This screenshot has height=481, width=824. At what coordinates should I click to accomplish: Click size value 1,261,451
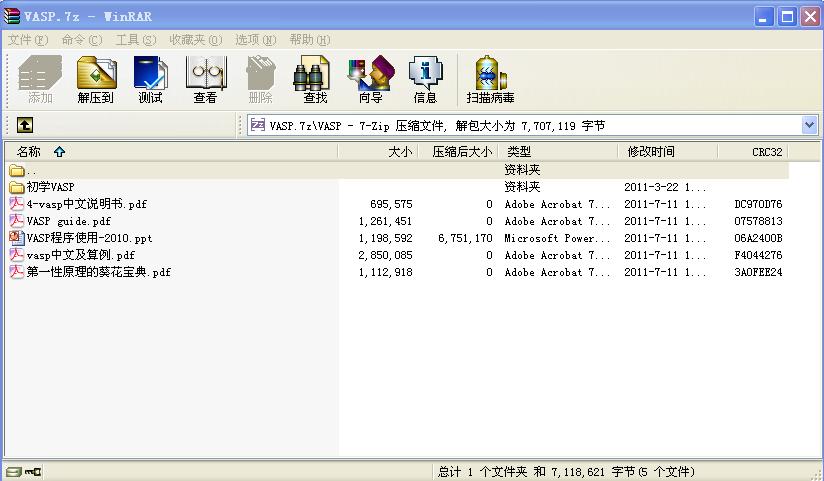point(385,221)
